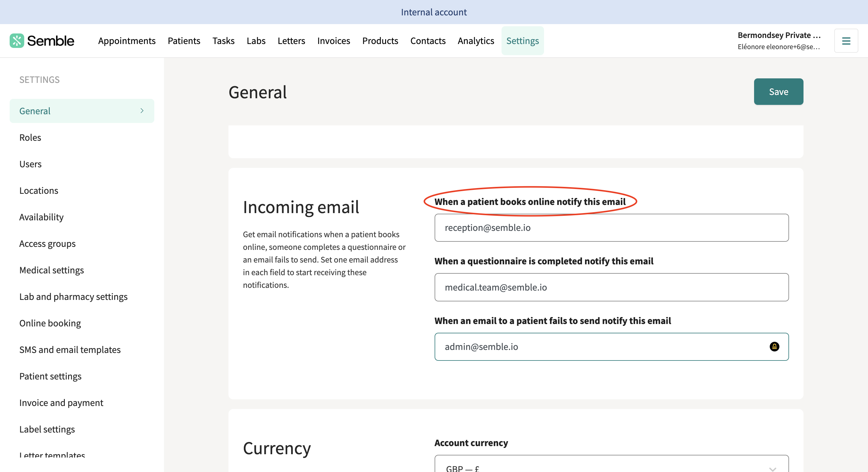This screenshot has width=868, height=472.
Task: Open the Tasks menu item
Action: [223, 41]
